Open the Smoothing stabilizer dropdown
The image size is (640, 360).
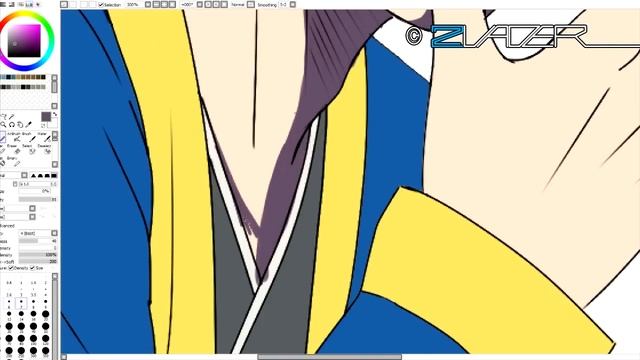pyautogui.click(x=293, y=4)
